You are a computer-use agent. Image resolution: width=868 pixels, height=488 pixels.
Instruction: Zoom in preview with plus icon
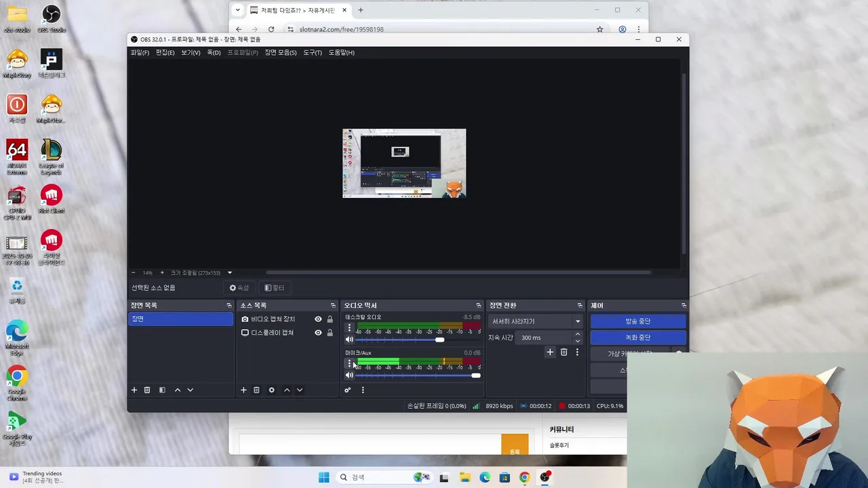click(161, 272)
